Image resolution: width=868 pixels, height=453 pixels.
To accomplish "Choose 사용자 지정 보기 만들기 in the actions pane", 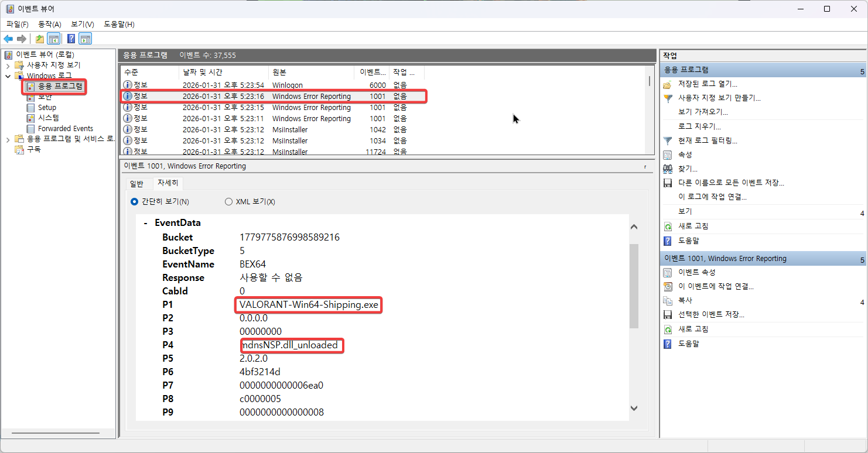I will click(x=719, y=98).
